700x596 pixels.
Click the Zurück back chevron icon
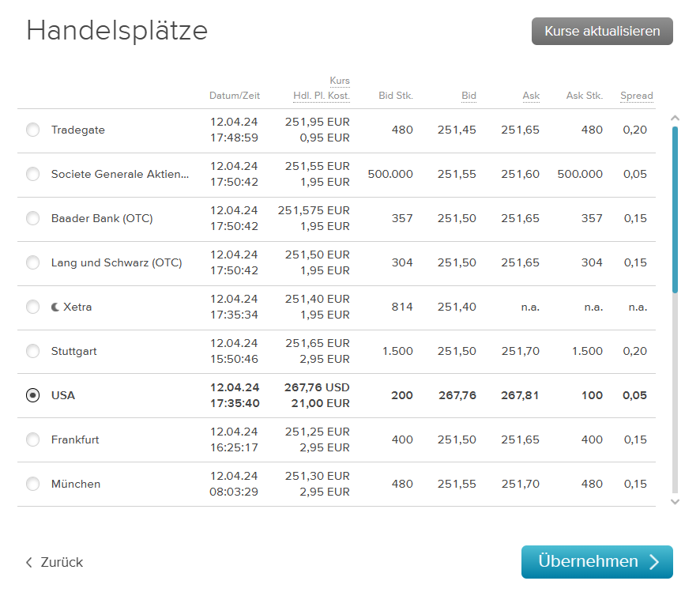29,562
